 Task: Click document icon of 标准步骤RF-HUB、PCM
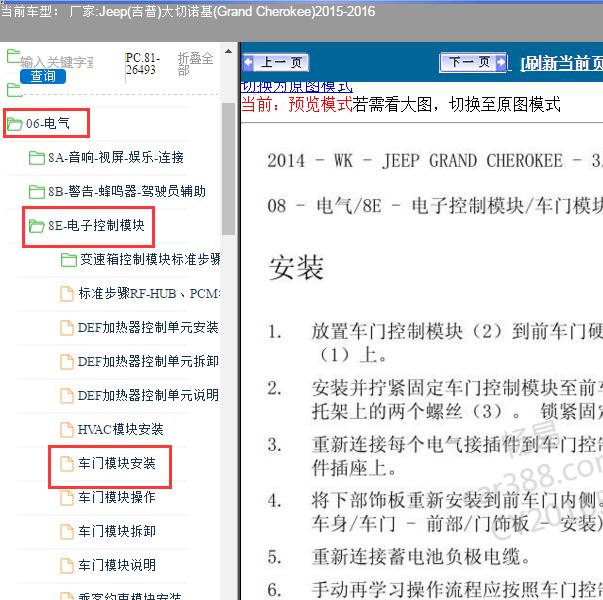(67, 294)
